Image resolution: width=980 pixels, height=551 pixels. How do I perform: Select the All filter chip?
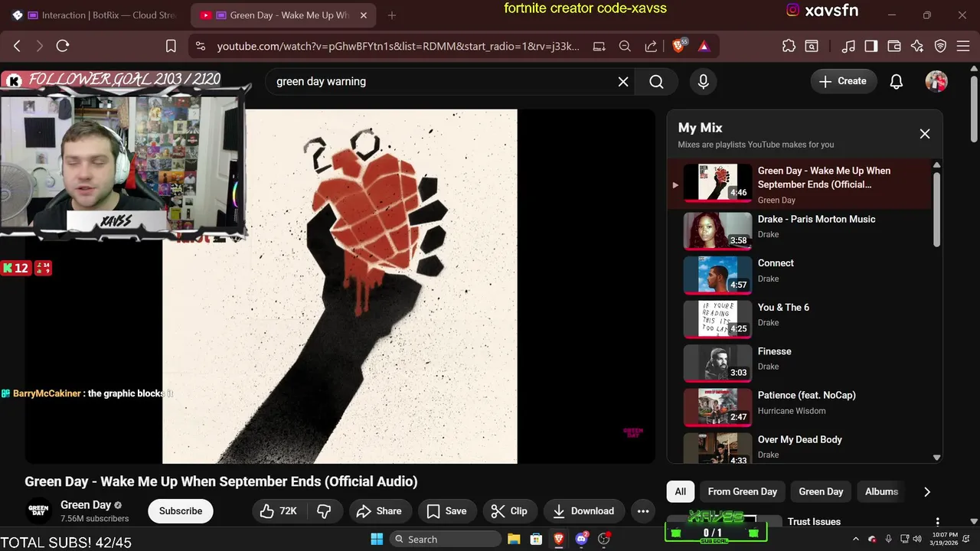680,491
